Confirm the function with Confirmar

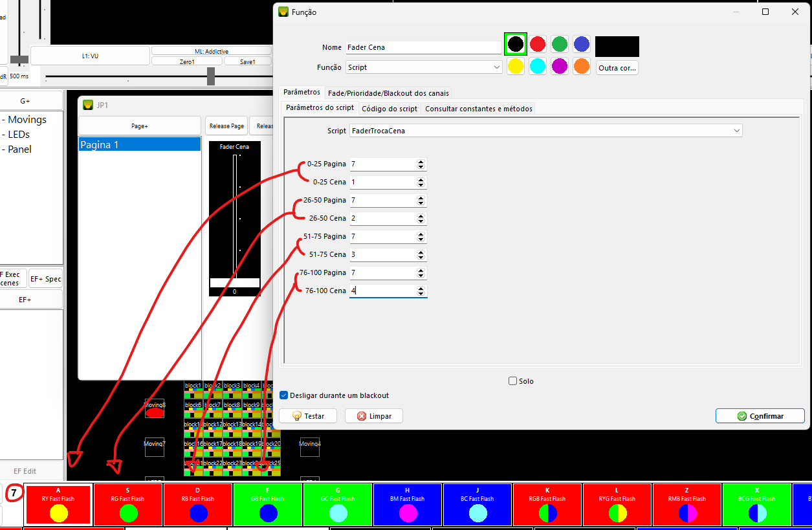[760, 416]
